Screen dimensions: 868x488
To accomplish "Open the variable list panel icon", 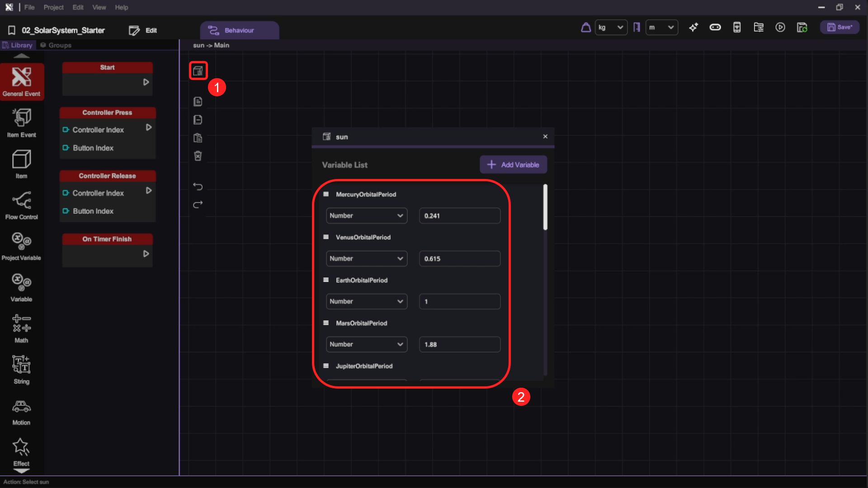I will 198,70.
